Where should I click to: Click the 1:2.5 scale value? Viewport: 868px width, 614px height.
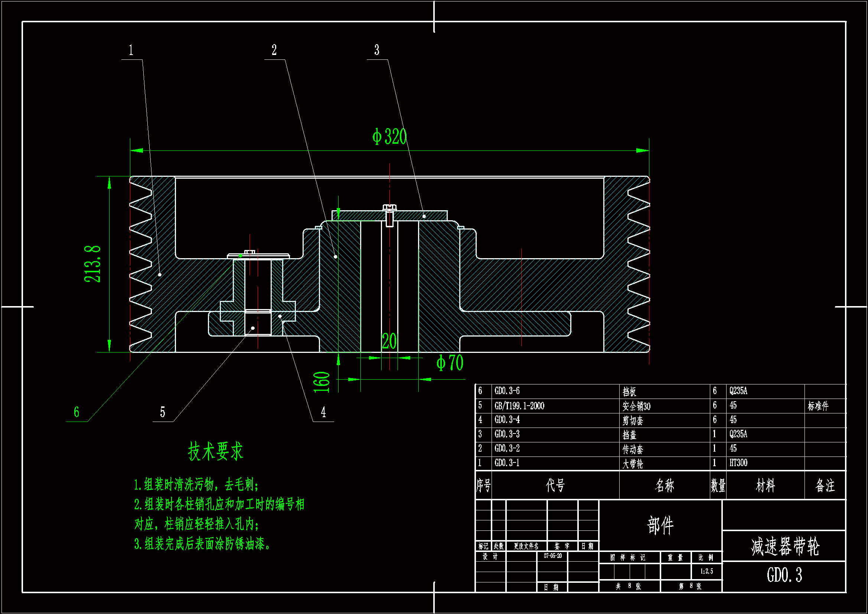click(x=707, y=571)
